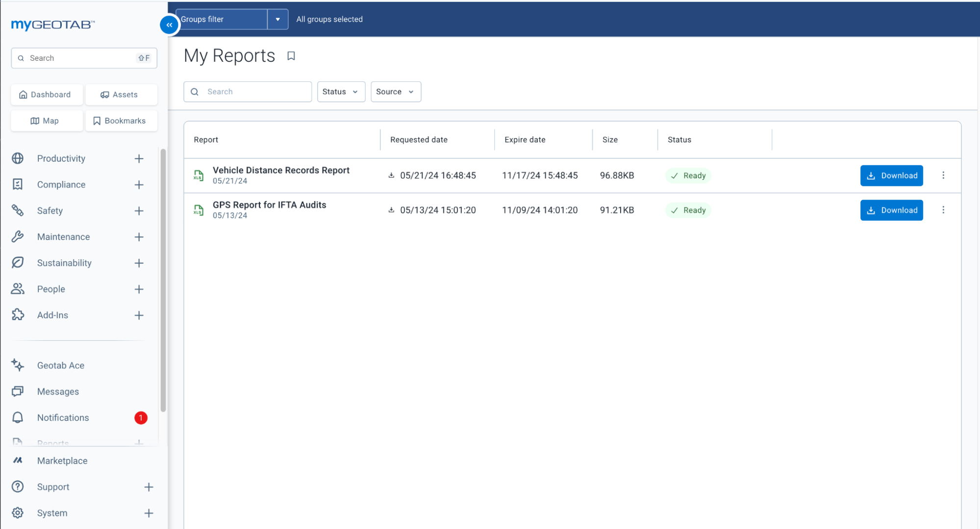The height and width of the screenshot is (529, 980).
Task: Download the GPS Report for IFTA Audits
Action: coord(891,210)
